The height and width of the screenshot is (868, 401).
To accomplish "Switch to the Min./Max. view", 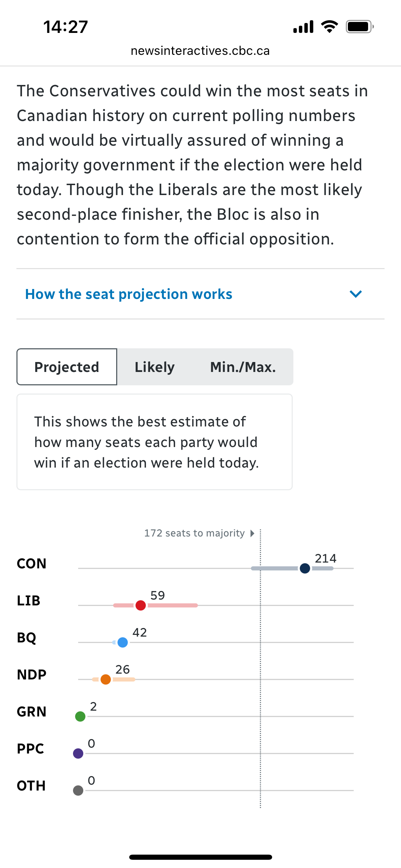I will pos(243,367).
